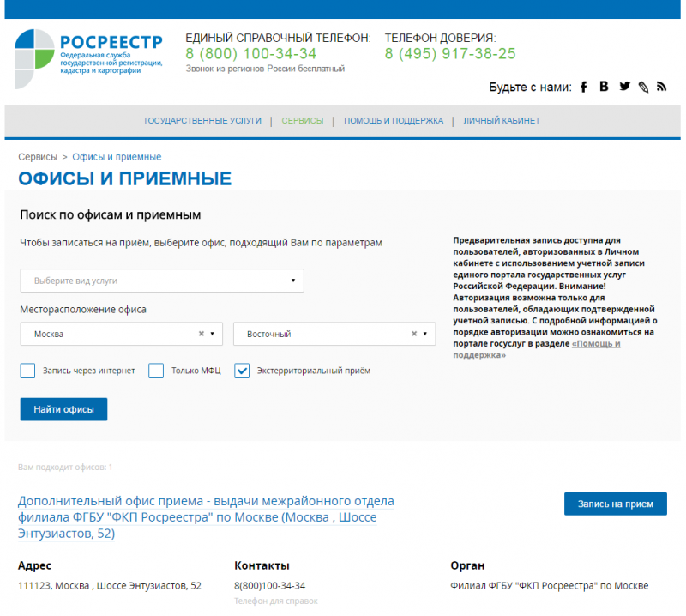This screenshot has height=616, width=686.
Task: Click the address 111123, Москва, Шоссе Энтузиастов
Action: tap(110, 586)
